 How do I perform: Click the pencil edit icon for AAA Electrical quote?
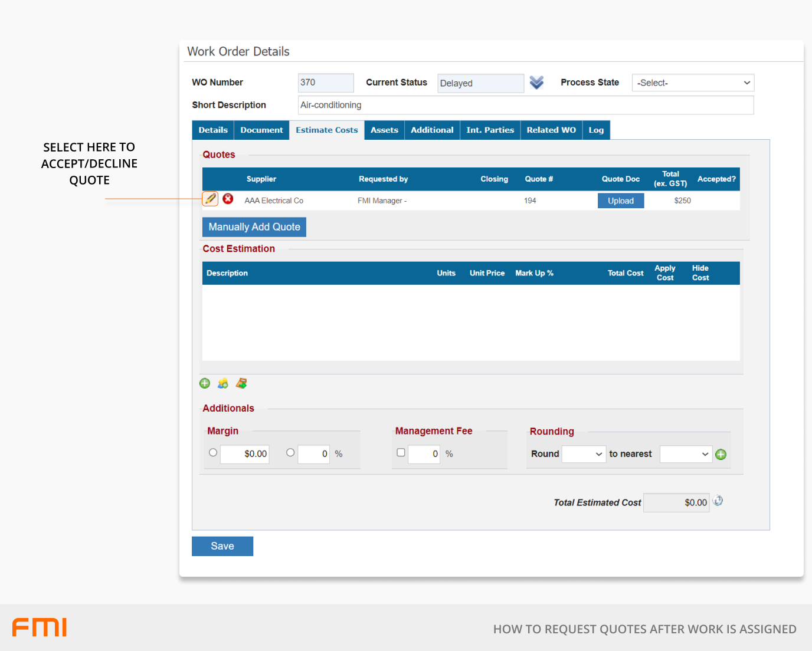click(210, 199)
